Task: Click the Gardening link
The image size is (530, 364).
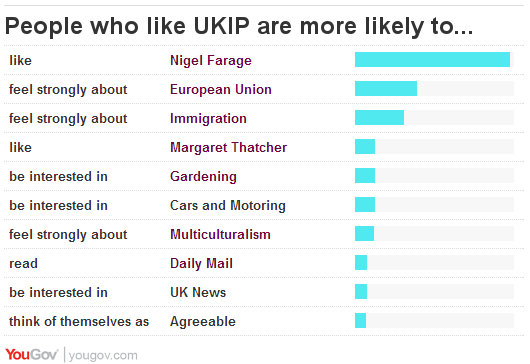Action: click(203, 176)
